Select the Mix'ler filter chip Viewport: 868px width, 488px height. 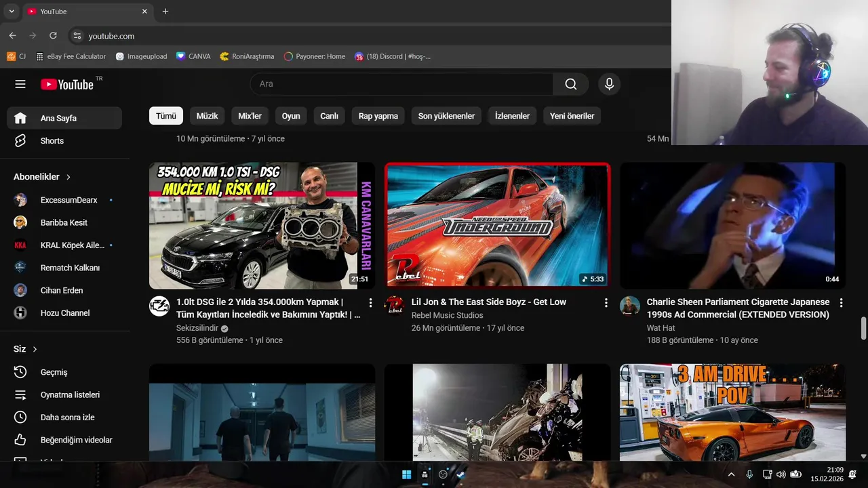[x=250, y=116]
